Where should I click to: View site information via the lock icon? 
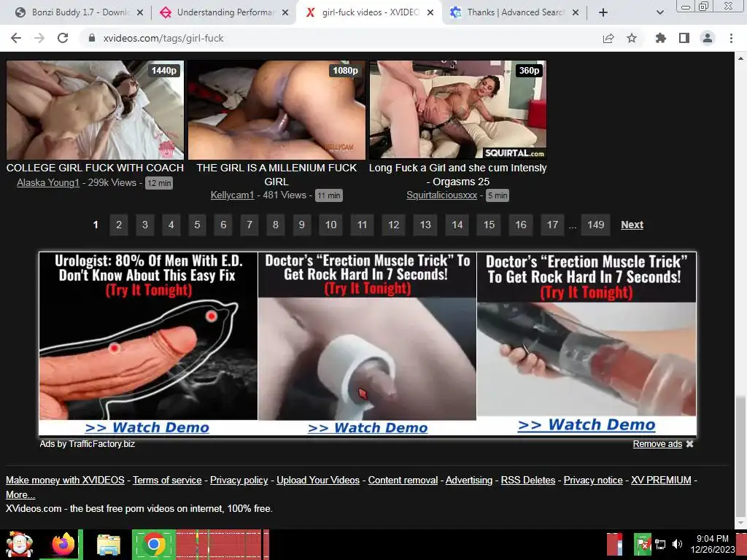(92, 38)
